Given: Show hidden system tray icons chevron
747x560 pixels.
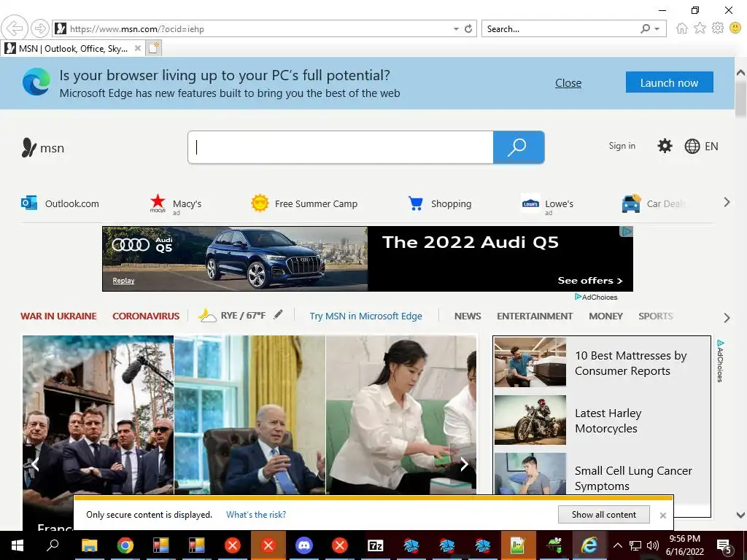Looking at the screenshot, I should (617, 545).
